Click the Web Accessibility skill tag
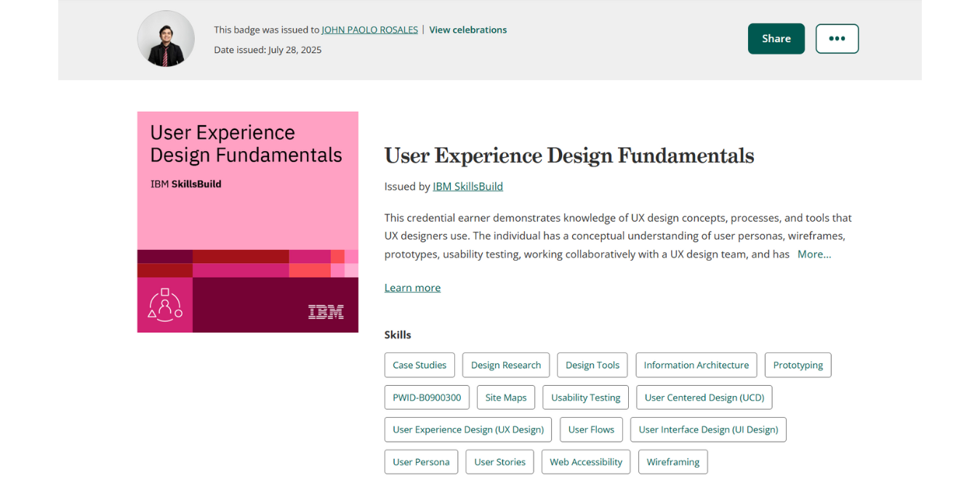 click(x=585, y=461)
